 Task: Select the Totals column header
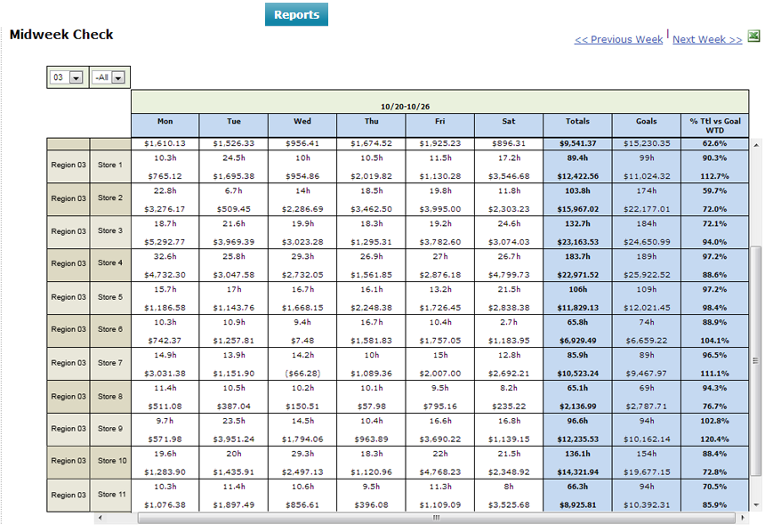[578, 121]
